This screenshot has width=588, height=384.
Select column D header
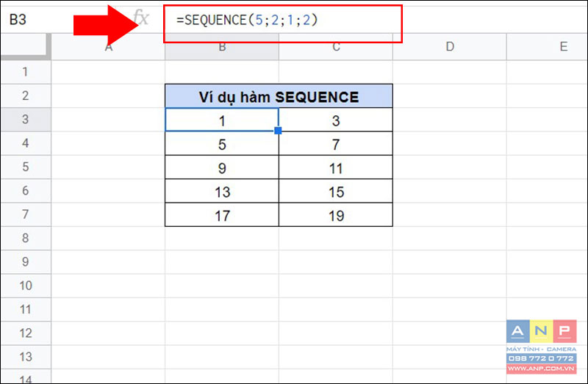(x=449, y=46)
